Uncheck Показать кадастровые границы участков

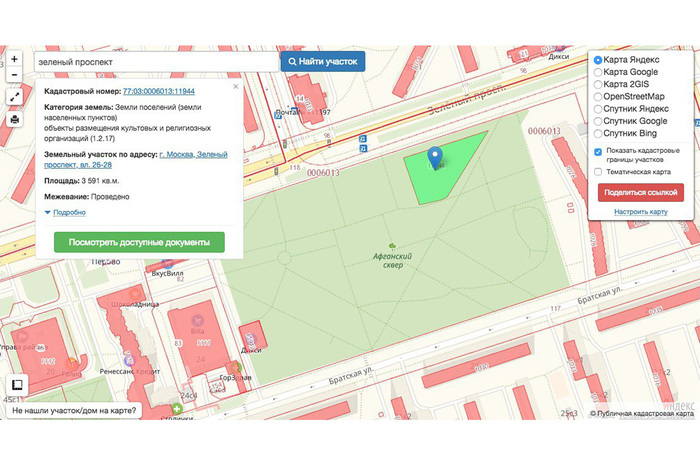click(x=598, y=152)
